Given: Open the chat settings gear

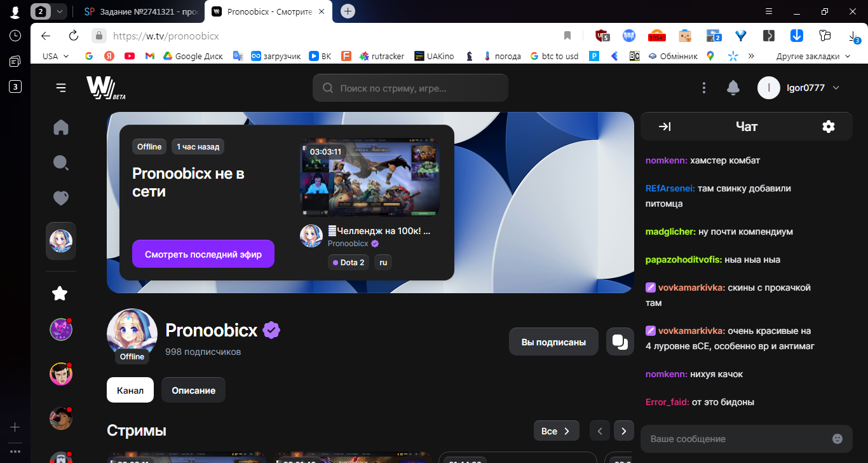Looking at the screenshot, I should [829, 127].
